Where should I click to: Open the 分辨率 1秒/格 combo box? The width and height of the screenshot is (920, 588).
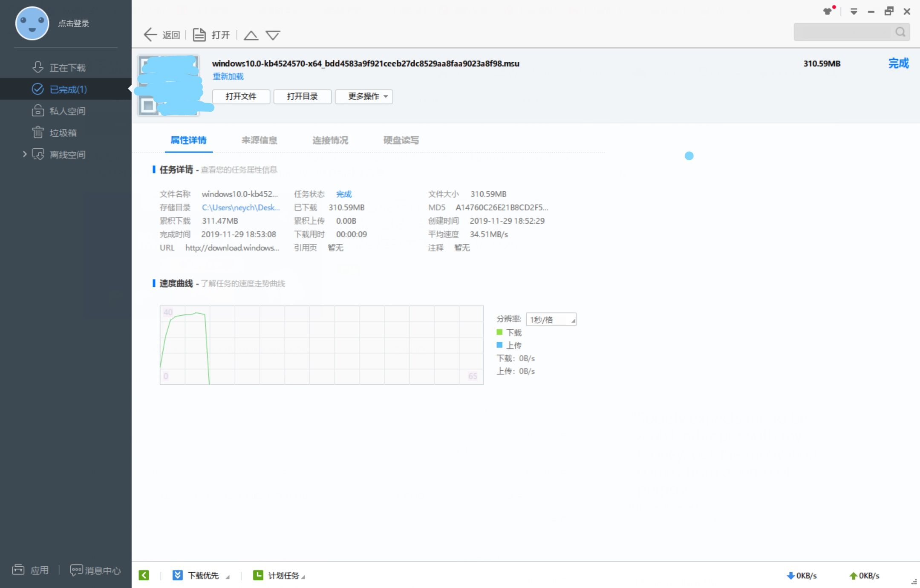551,320
